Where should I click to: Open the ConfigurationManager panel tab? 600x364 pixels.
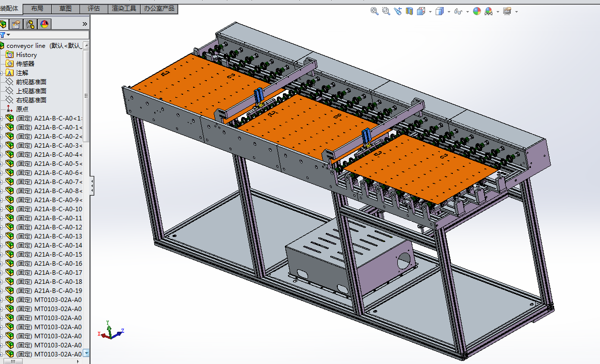point(30,25)
